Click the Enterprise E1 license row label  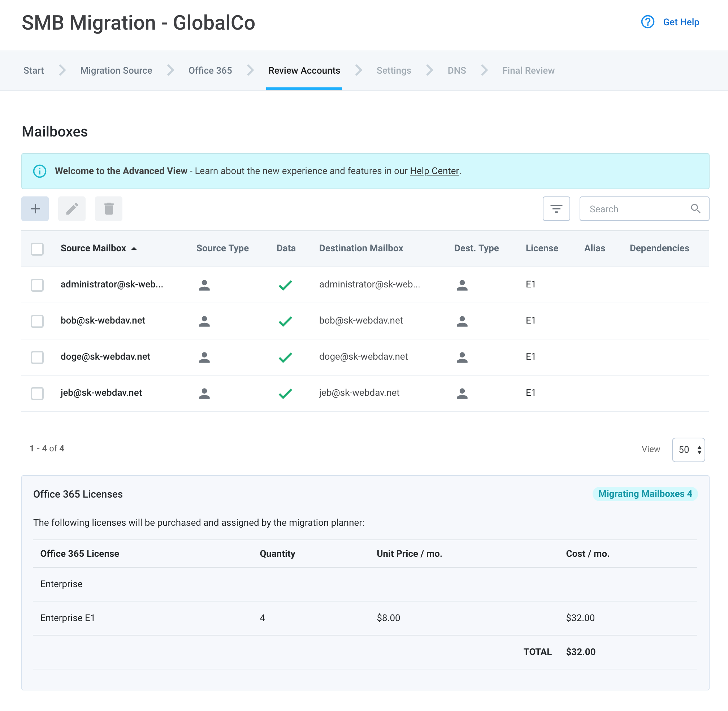pyautogui.click(x=68, y=618)
